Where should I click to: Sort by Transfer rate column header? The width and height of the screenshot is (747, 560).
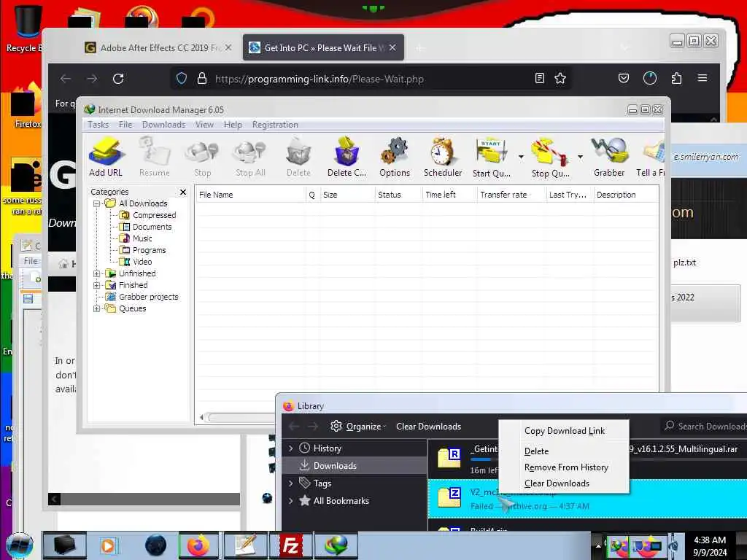point(511,195)
